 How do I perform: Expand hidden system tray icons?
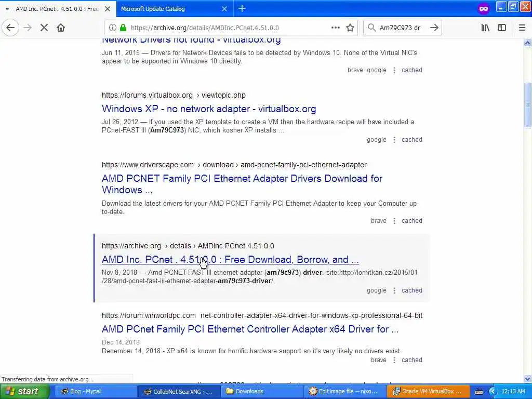[493, 392]
